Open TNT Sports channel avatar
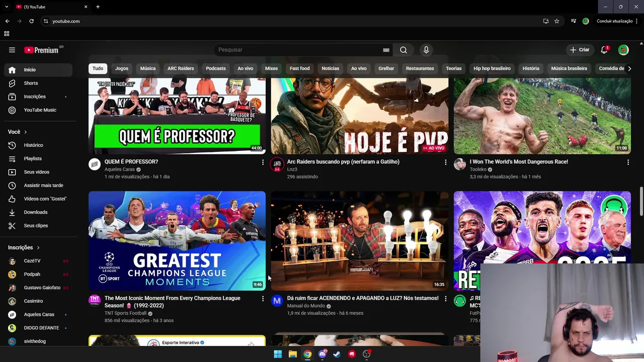This screenshot has height=362, width=644. pos(95,301)
